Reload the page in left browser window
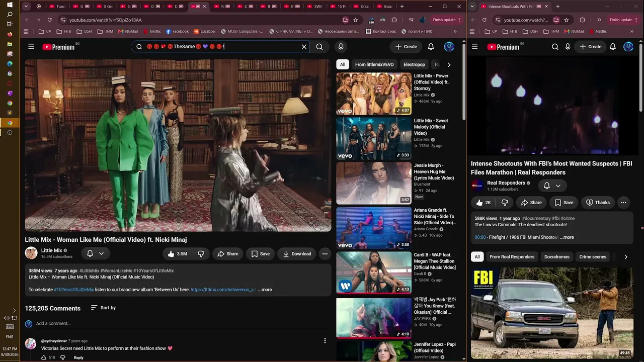 49,20
